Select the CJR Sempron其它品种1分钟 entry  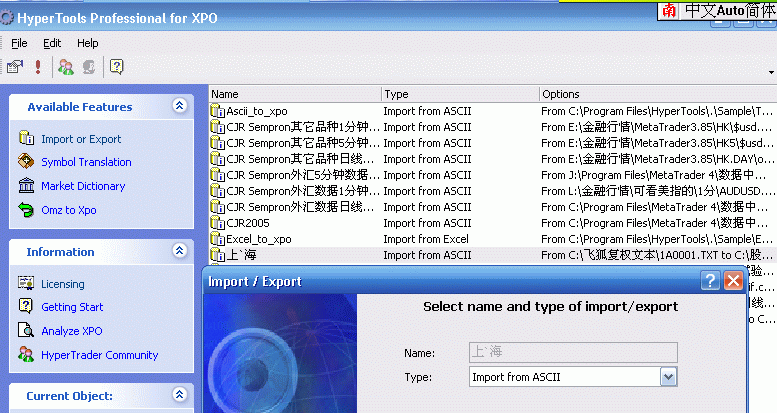tap(303, 127)
